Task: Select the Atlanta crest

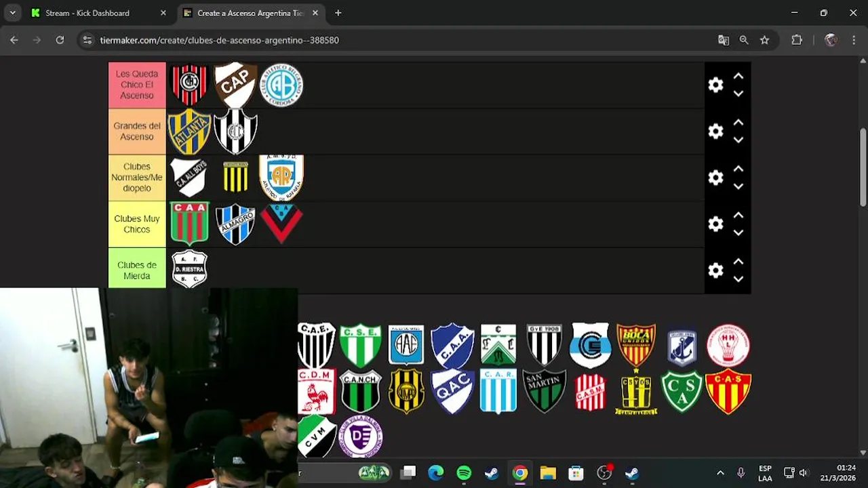Action: pyautogui.click(x=189, y=131)
